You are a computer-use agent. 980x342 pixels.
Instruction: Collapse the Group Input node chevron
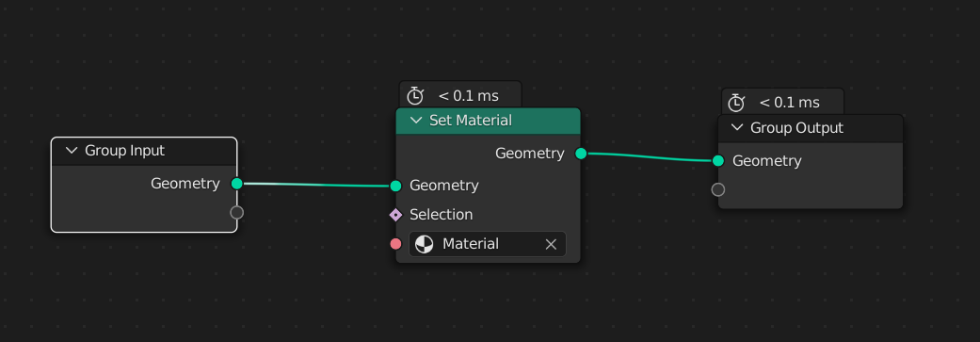72,151
